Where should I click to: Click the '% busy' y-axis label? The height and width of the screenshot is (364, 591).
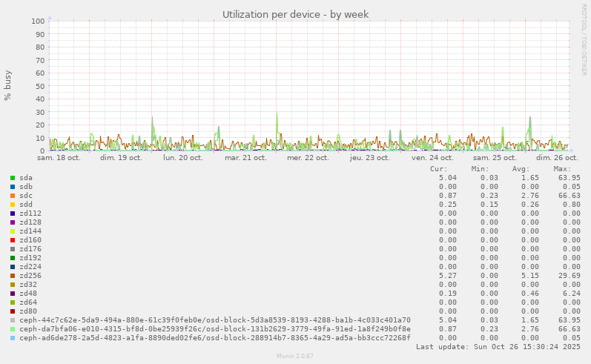(x=8, y=85)
